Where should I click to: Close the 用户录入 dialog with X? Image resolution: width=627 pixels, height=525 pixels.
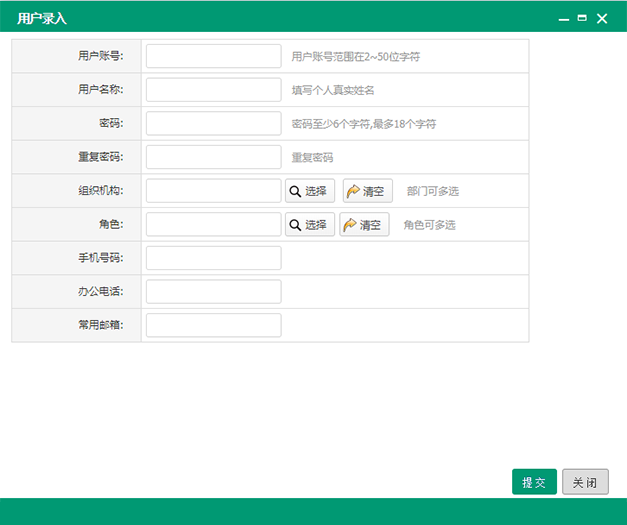click(602, 18)
